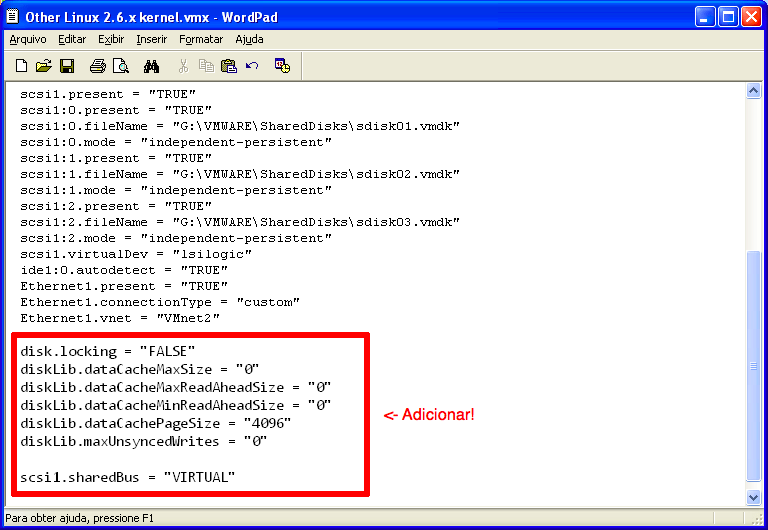768x530 pixels.
Task: Open the Inserir menu
Action: pos(152,39)
